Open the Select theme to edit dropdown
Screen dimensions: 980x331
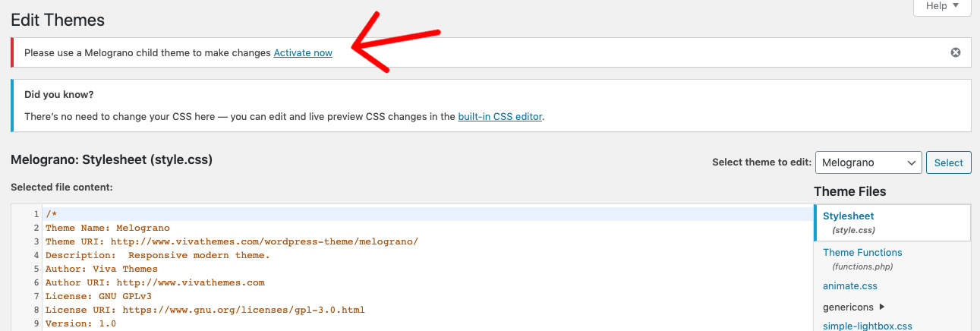point(868,162)
